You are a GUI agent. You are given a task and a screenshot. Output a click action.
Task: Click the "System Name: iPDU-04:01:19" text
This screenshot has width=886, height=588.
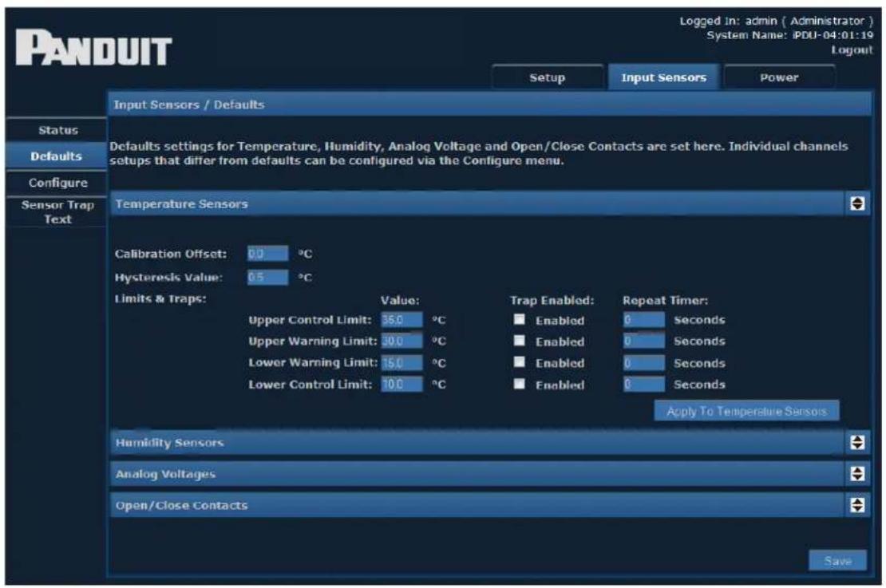(789, 35)
